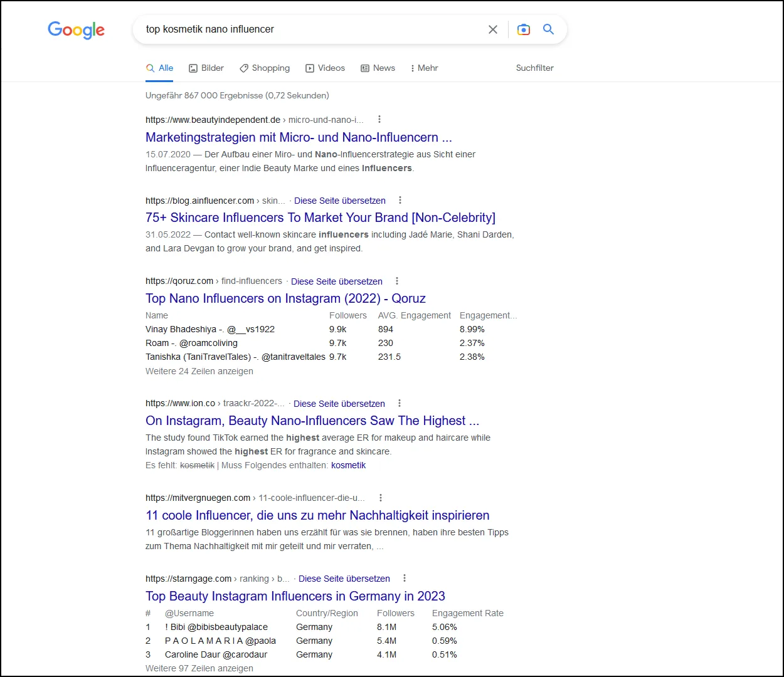The width and height of the screenshot is (784, 677).
Task: Switch to the Shopping tab
Action: pos(265,68)
